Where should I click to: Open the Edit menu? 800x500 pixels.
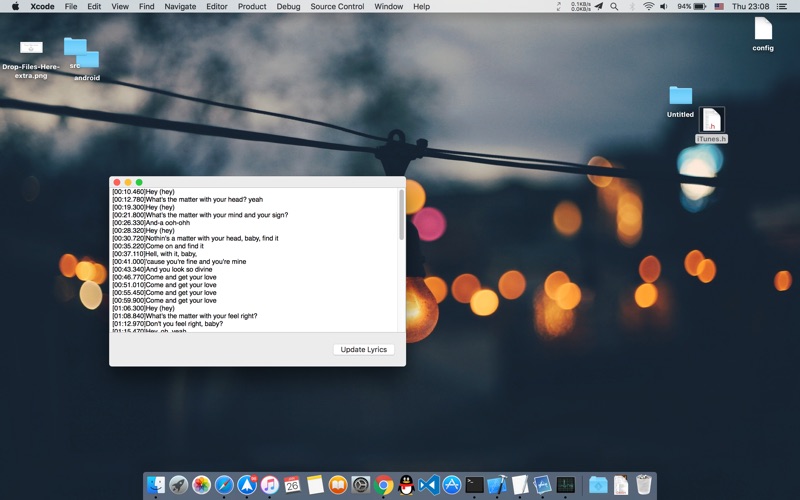[94, 7]
